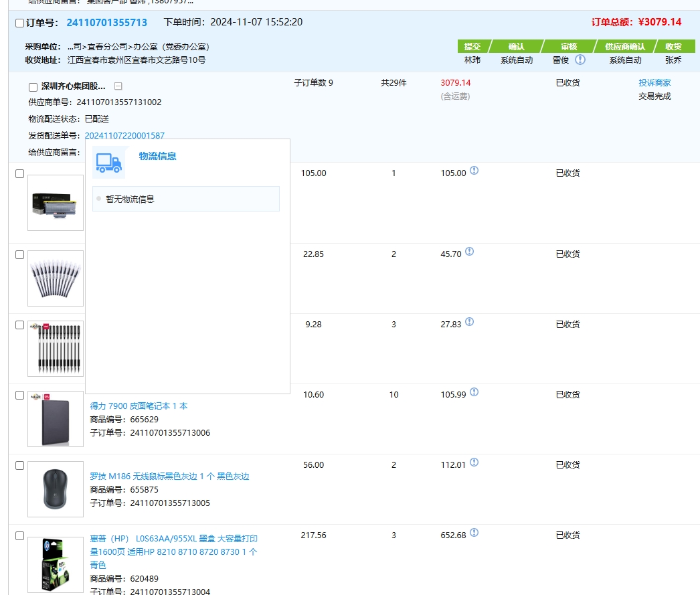
Task: Click the logistics truck icon in popup
Action: click(x=109, y=163)
